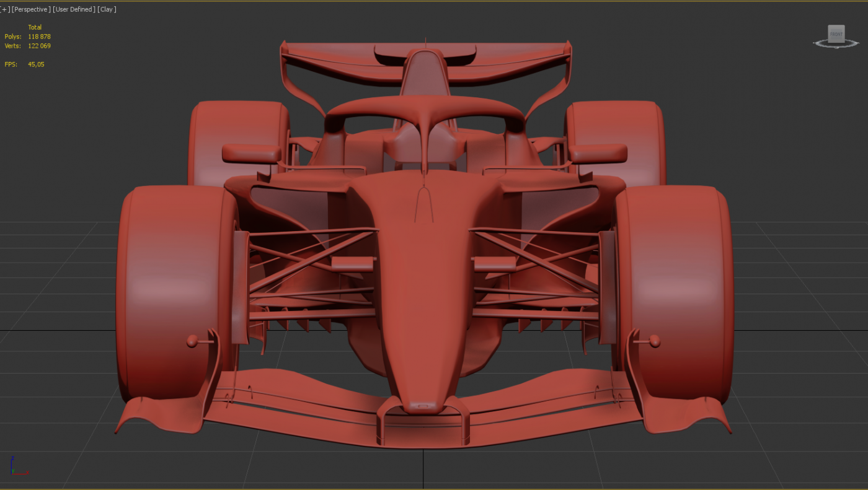Screen dimensions: 868x490
Task: Click the Polys count statistic
Action: (39, 37)
